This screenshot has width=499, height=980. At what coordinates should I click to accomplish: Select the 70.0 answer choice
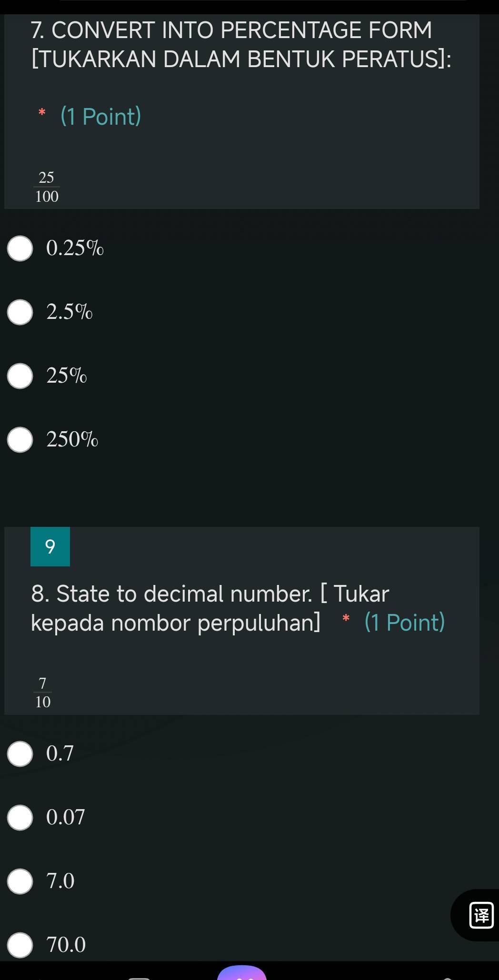pyautogui.click(x=19, y=945)
